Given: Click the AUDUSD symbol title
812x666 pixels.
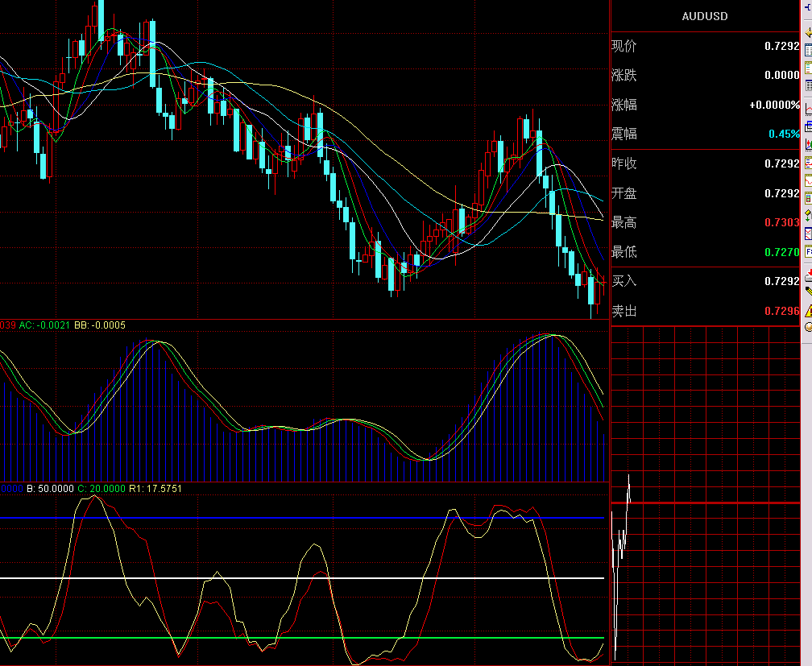Looking at the screenshot, I should coord(704,16).
